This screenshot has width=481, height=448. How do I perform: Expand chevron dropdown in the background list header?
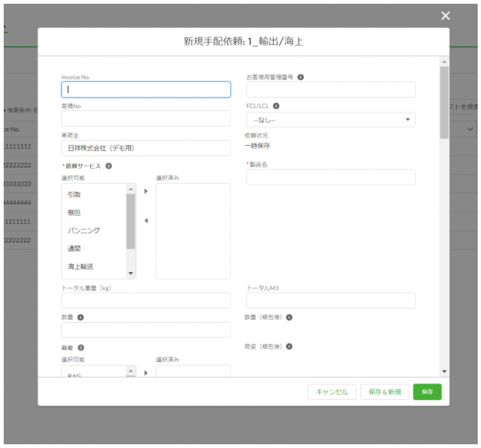point(469,129)
